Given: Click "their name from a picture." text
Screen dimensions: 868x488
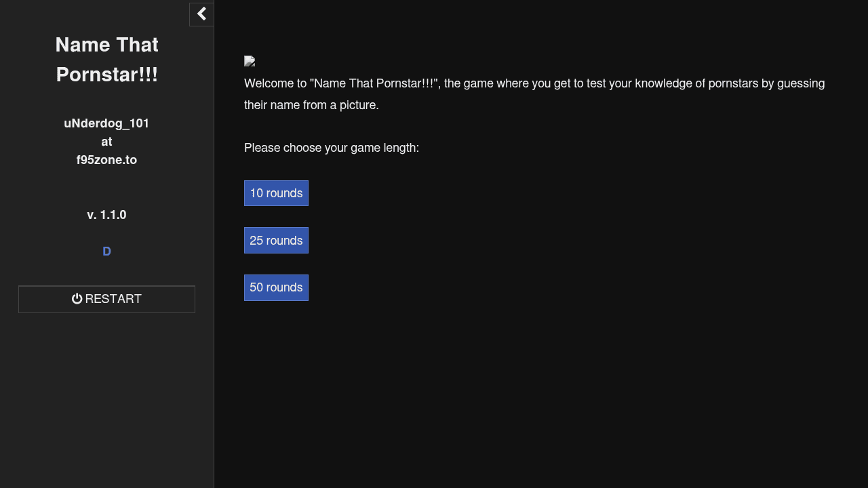Looking at the screenshot, I should click(x=311, y=105).
